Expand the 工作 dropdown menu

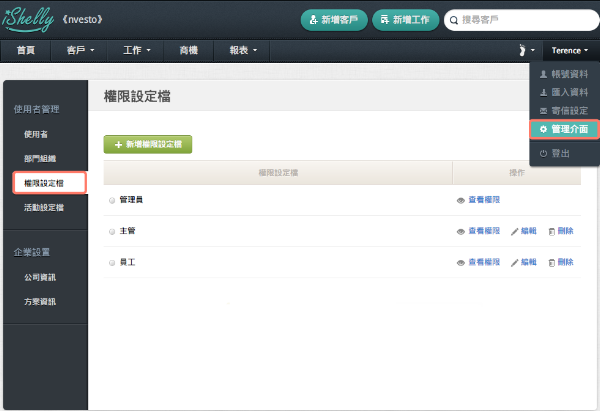coord(136,49)
